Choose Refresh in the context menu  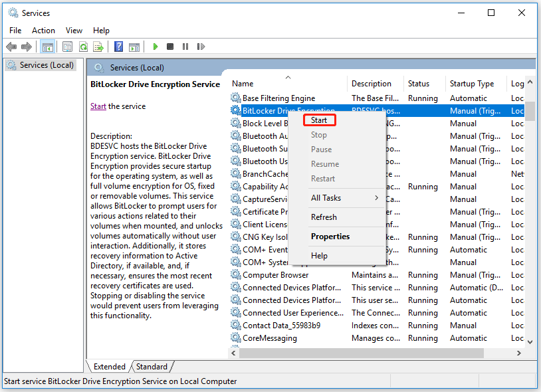[337, 217]
